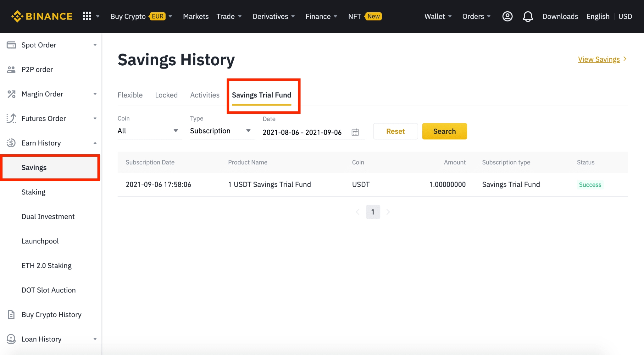Click the Reset button
The height and width of the screenshot is (355, 644).
pyautogui.click(x=395, y=131)
